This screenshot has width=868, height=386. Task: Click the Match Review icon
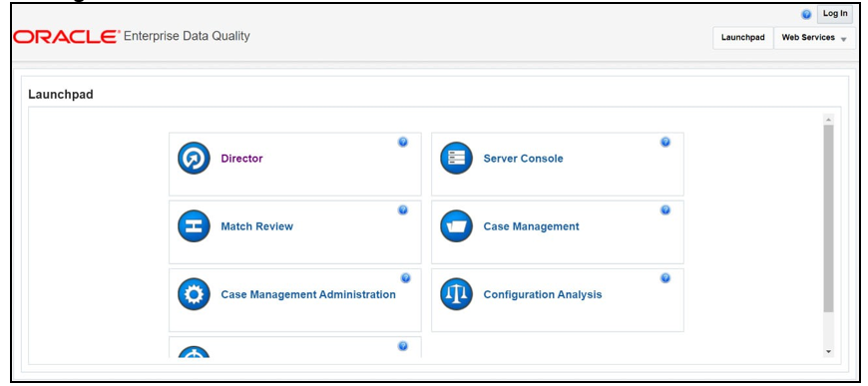(194, 226)
